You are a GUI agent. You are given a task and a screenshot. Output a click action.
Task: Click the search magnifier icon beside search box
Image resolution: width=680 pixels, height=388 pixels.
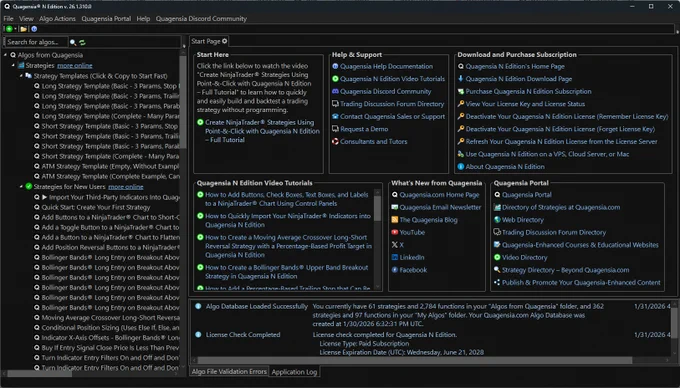click(73, 42)
